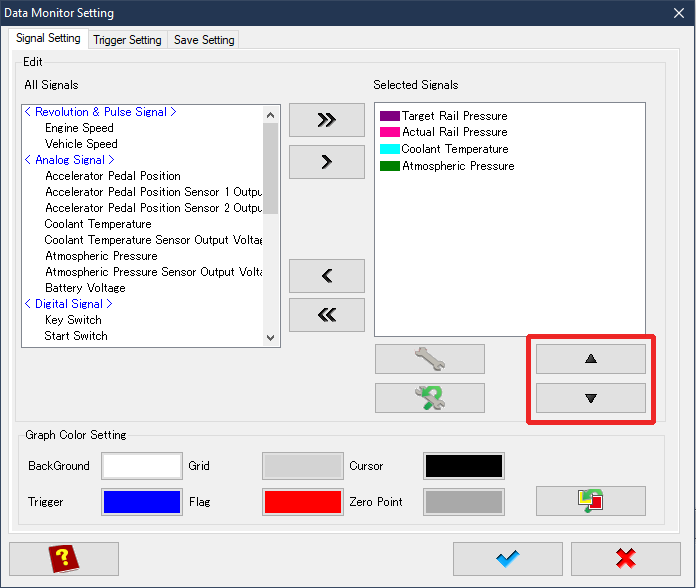Open help with red book question icon
The image size is (696, 588).
(64, 559)
